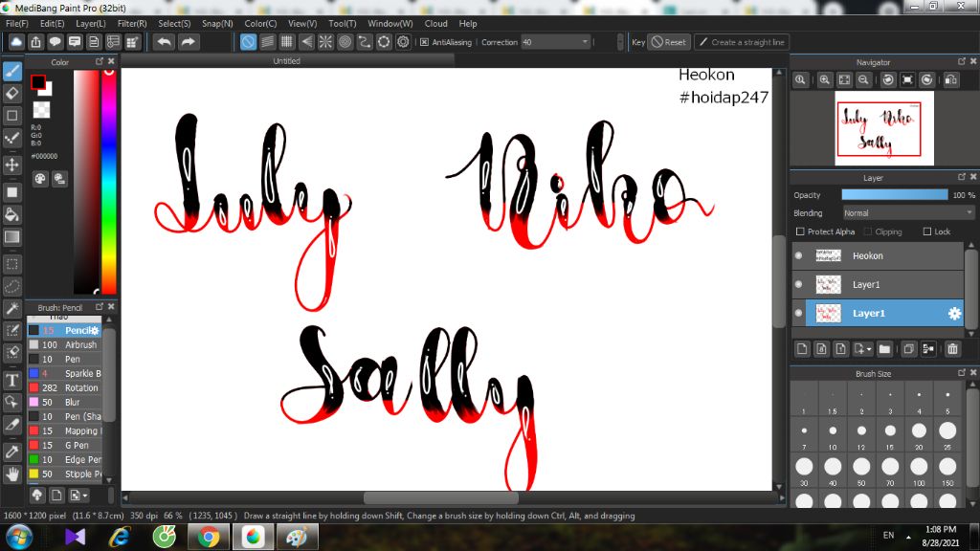Open the Window menu

coord(390,24)
